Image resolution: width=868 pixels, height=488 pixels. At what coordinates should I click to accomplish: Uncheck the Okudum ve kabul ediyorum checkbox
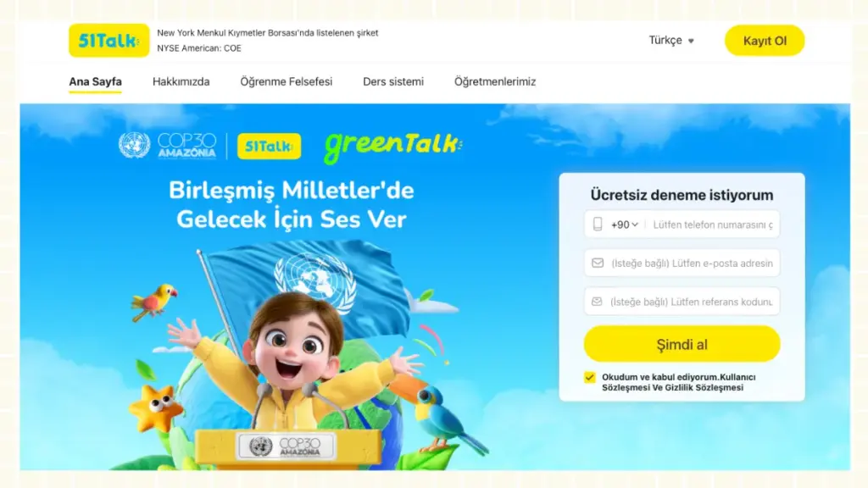click(x=590, y=377)
